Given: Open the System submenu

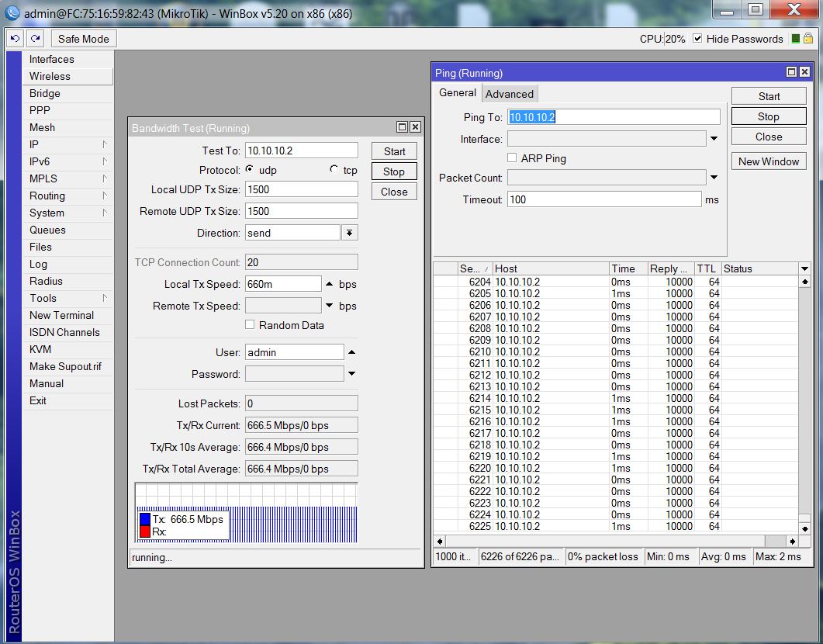Looking at the screenshot, I should pos(67,213).
